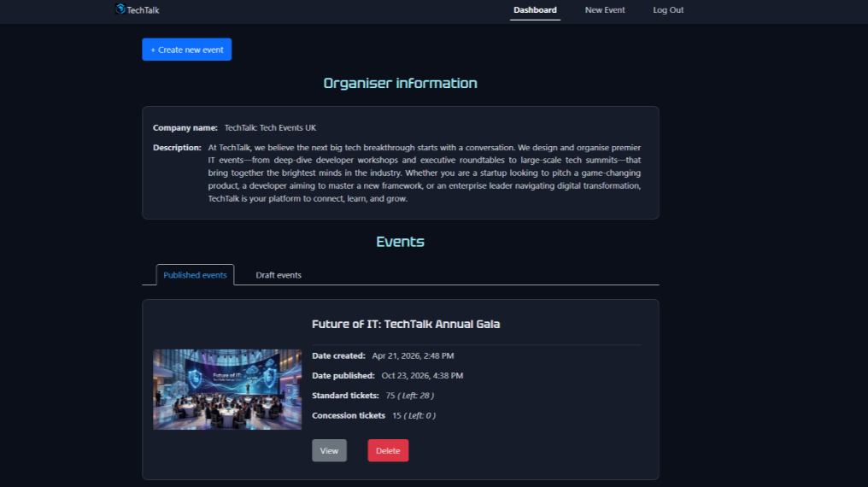Open the TechTalk Annual Gala event thumbnail
Viewport: 868px width, 487px height.
click(x=227, y=389)
